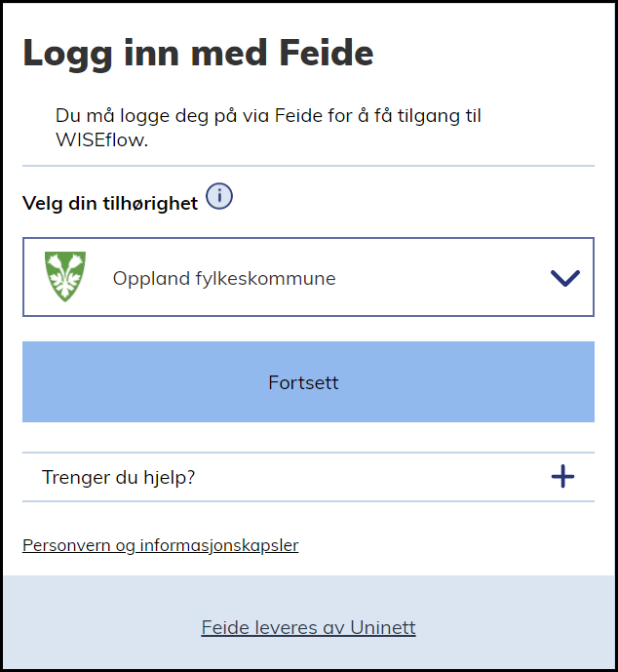This screenshot has width=618, height=672.
Task: Click the word WISEflow in the description
Action: tap(102, 139)
